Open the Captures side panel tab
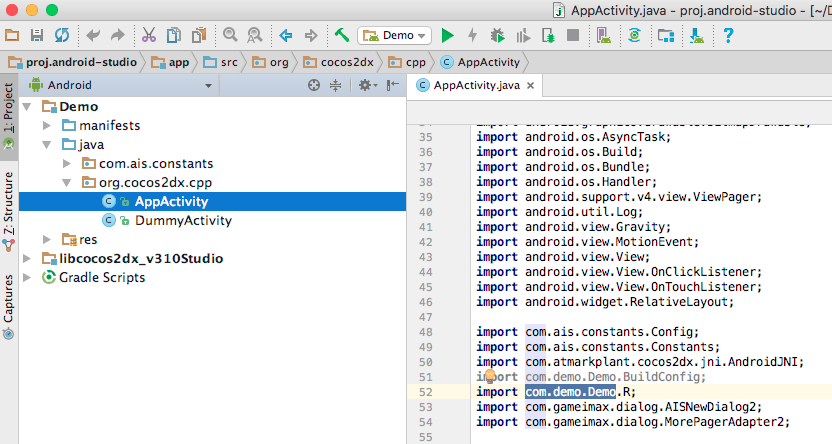This screenshot has height=444, width=832. tap(9, 298)
